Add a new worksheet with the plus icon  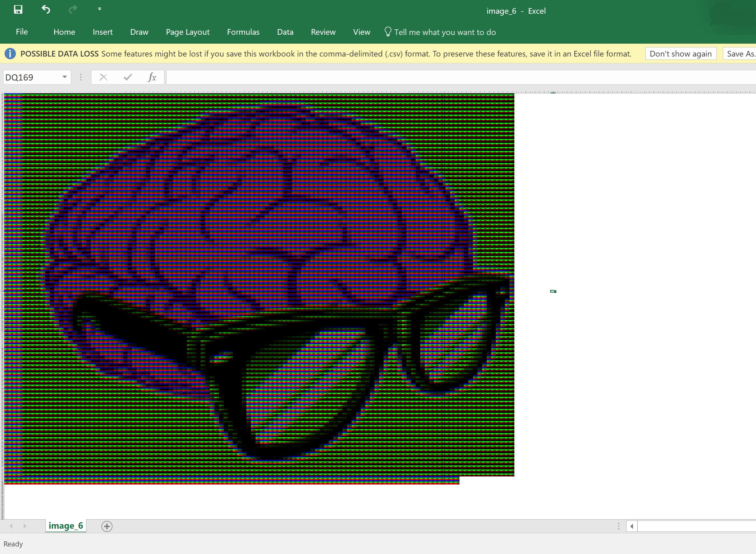(x=107, y=526)
